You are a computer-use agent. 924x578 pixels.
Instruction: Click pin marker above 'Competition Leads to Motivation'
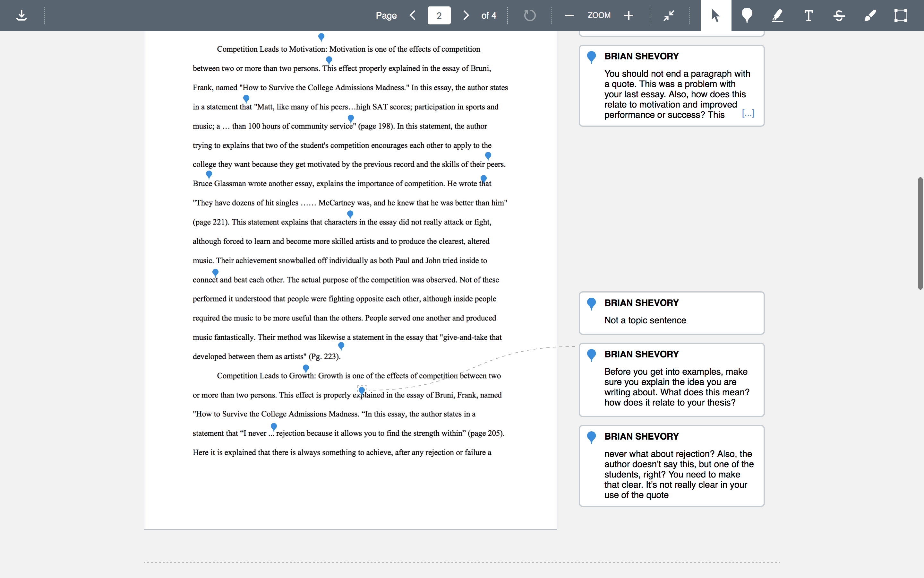coord(321,37)
